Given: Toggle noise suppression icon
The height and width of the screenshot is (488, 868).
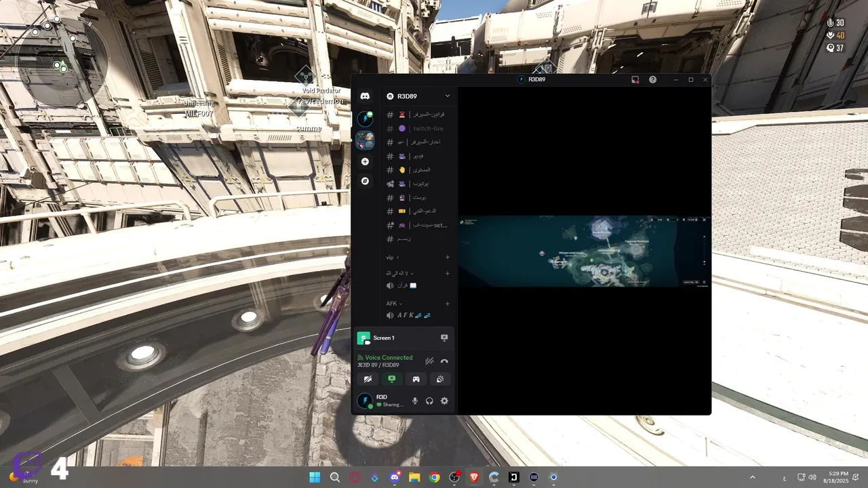Looking at the screenshot, I should [x=429, y=361].
